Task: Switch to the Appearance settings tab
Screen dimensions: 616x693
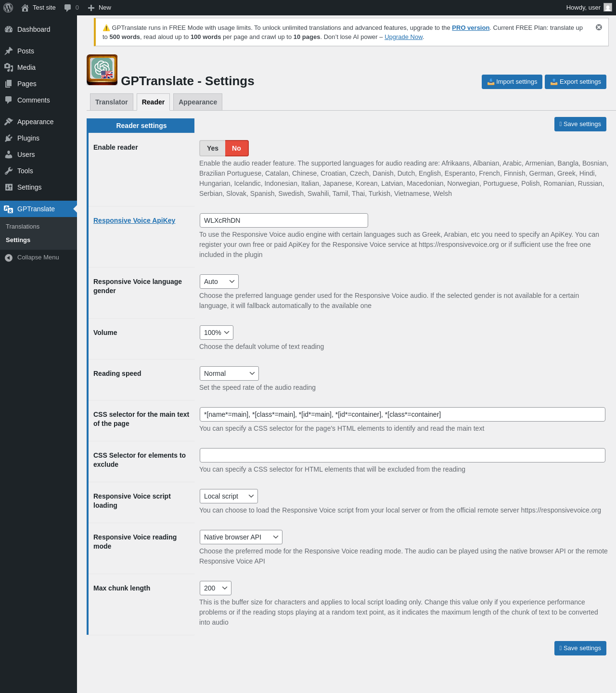Action: coord(198,102)
